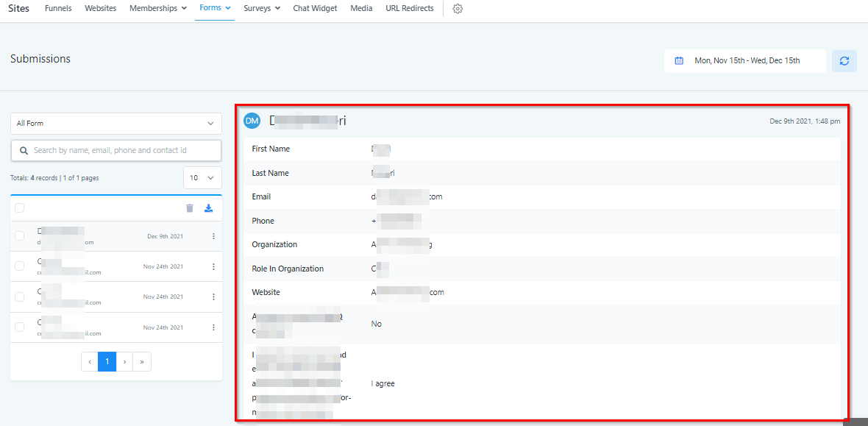Go to next page using single arrow button

click(125, 361)
